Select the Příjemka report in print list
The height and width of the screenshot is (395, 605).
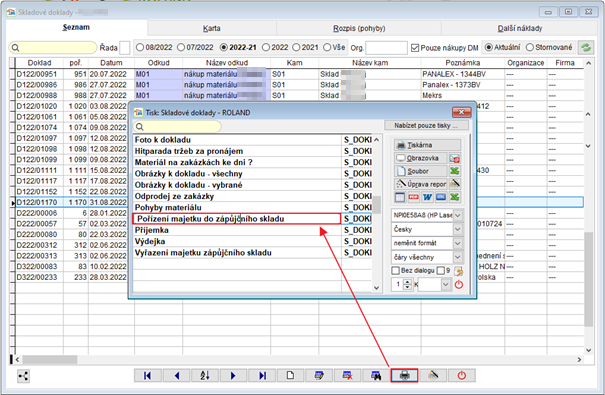click(x=237, y=230)
